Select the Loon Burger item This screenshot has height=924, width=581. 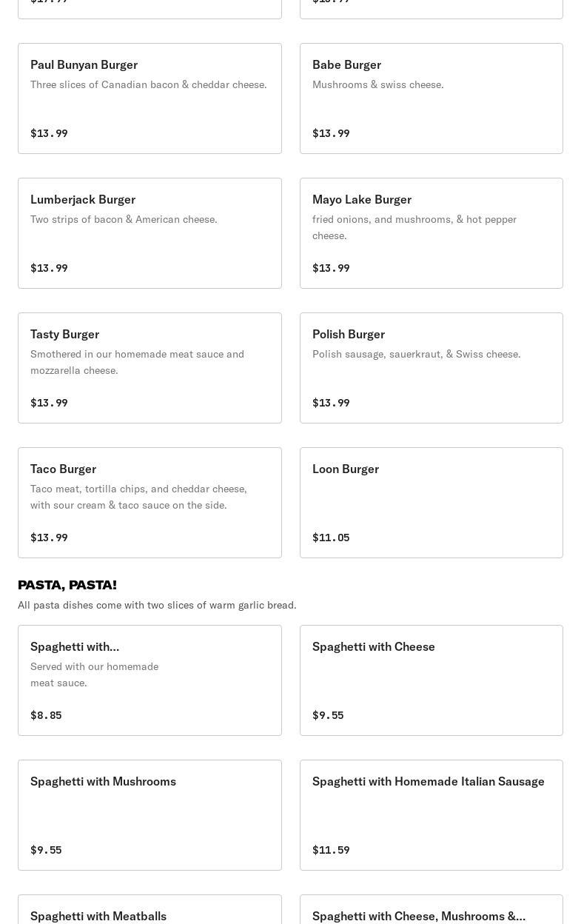[x=431, y=503]
